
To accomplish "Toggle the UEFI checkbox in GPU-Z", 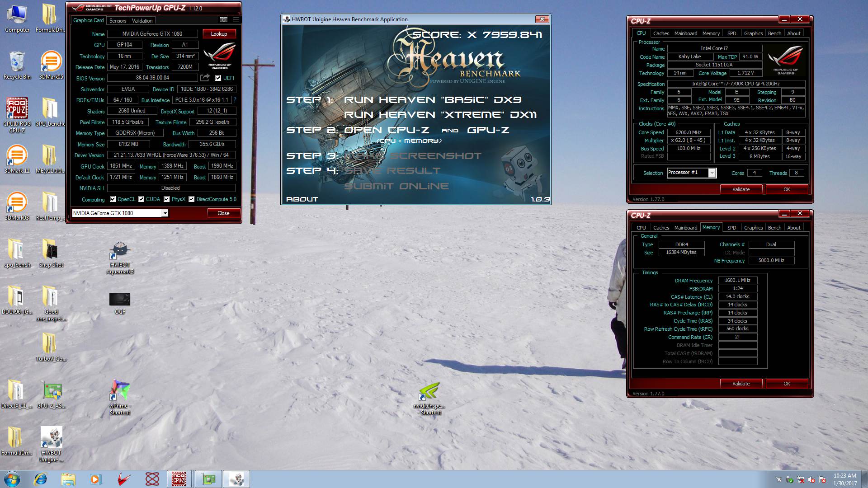I will pyautogui.click(x=218, y=78).
